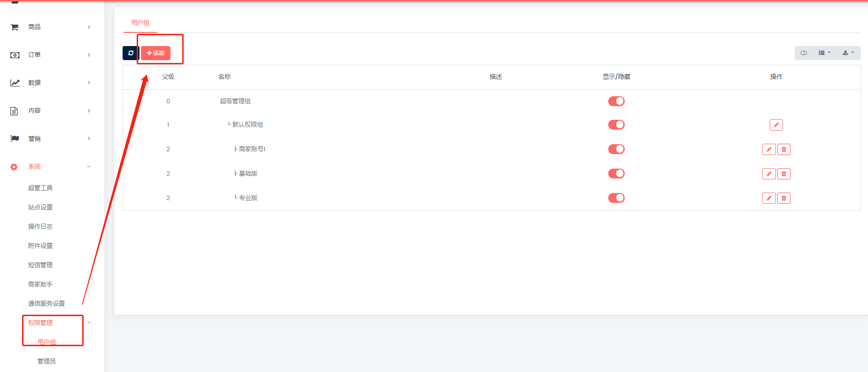Open 商家助手 in sidebar
Screen dimensions: 868x372
pyautogui.click(x=40, y=284)
